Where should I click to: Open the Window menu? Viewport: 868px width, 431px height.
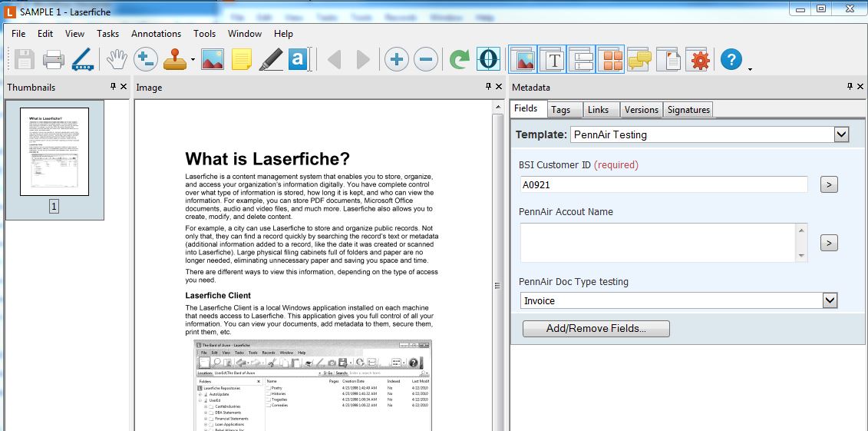(245, 34)
